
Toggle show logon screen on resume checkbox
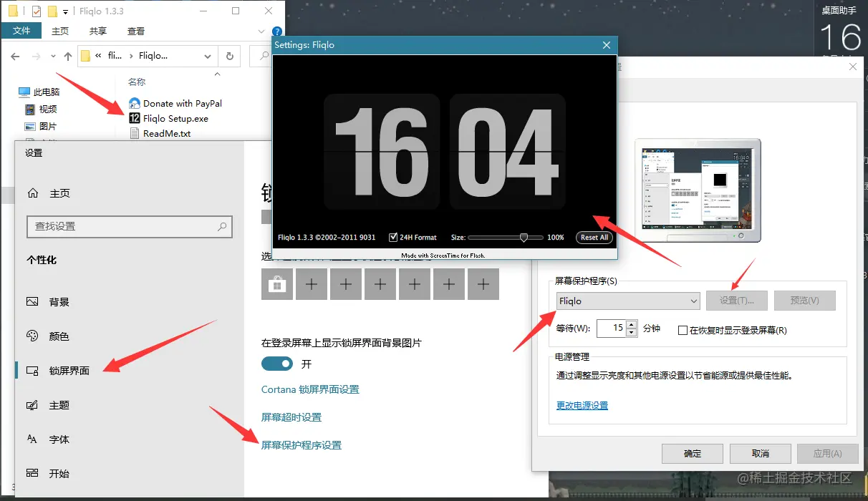pyautogui.click(x=683, y=330)
